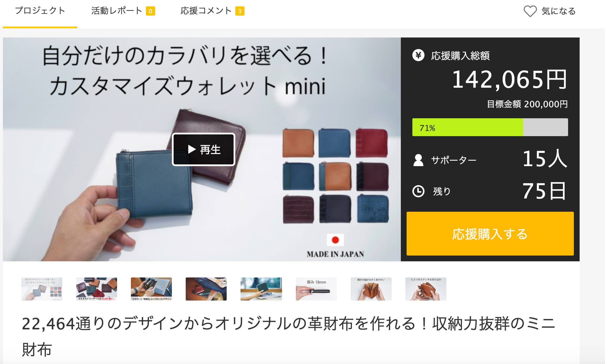Switch to 活動レポート tab

coord(117,11)
